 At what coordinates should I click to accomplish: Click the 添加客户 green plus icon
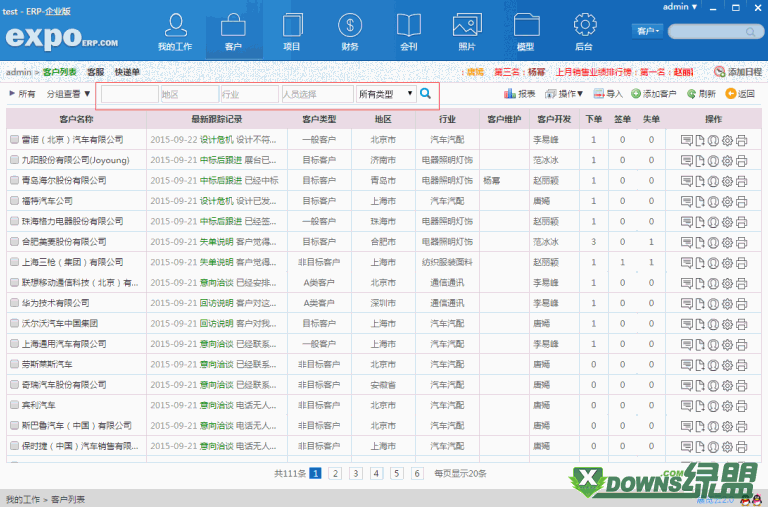pyautogui.click(x=636, y=94)
